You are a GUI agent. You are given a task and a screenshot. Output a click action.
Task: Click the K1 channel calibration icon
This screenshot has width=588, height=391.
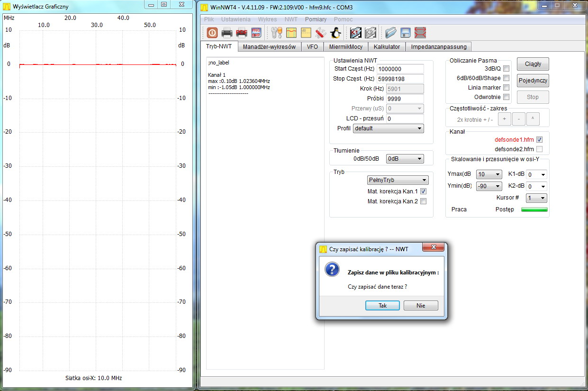[356, 33]
